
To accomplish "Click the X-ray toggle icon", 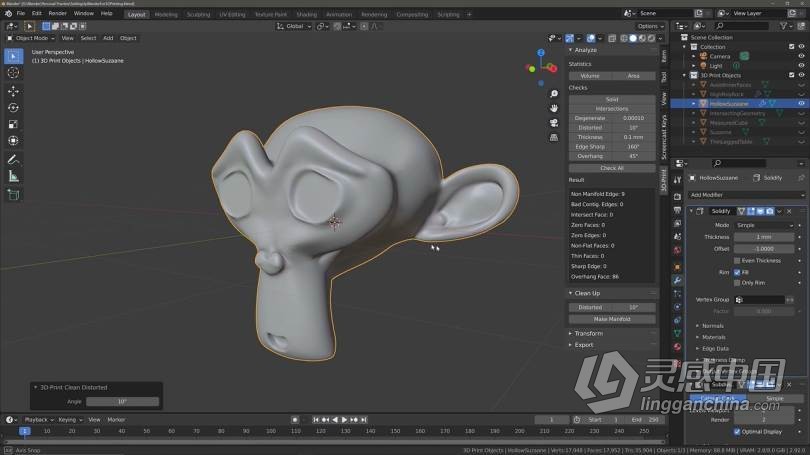I will (x=612, y=38).
